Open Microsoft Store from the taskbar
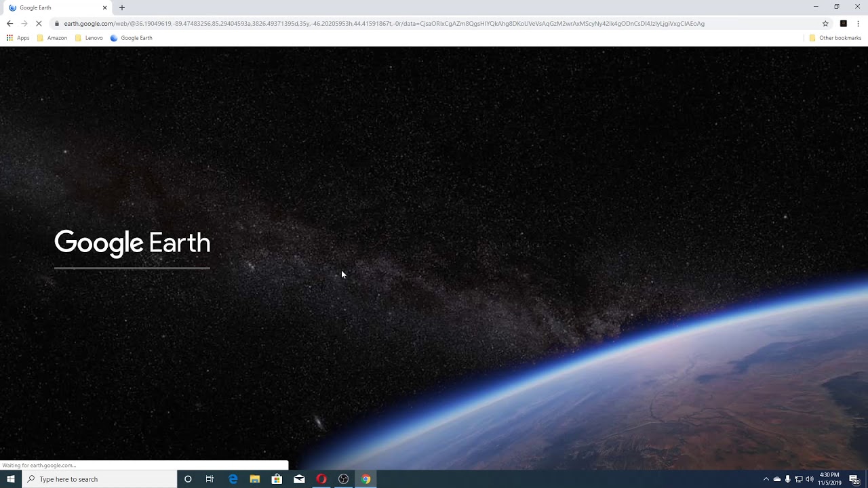This screenshot has height=488, width=868. (x=277, y=479)
